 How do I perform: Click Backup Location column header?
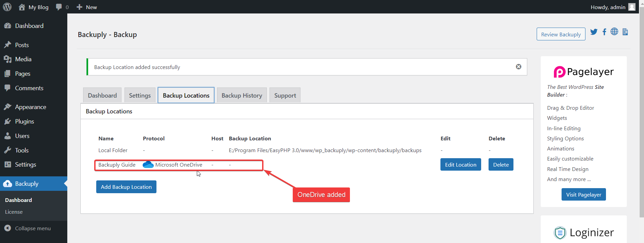click(x=250, y=138)
